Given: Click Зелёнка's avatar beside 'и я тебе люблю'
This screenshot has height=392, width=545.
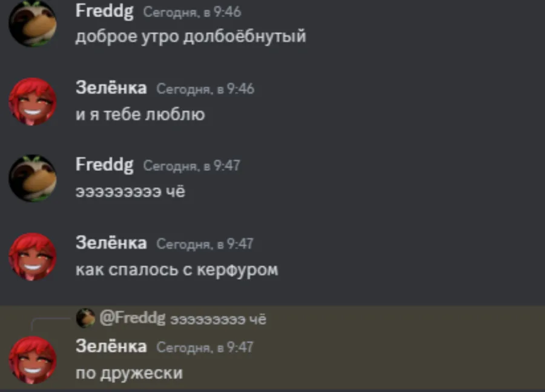Looking at the screenshot, I should click(33, 102).
